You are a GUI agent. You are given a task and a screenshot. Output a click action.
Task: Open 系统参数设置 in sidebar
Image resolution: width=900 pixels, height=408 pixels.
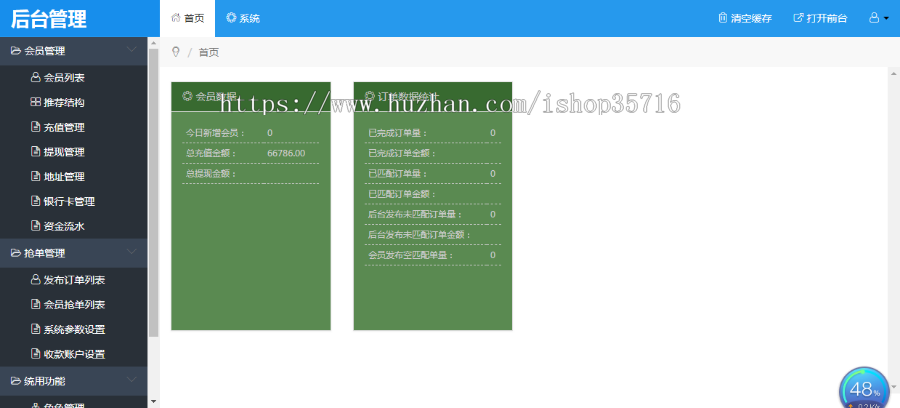(73, 329)
